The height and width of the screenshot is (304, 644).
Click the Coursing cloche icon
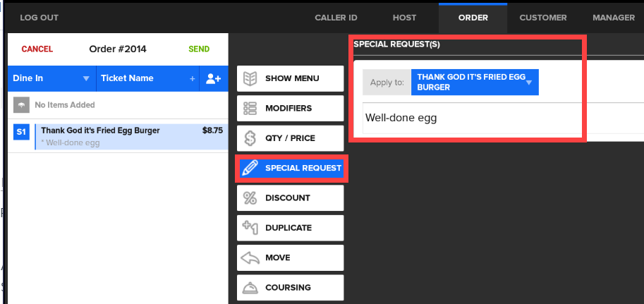250,288
